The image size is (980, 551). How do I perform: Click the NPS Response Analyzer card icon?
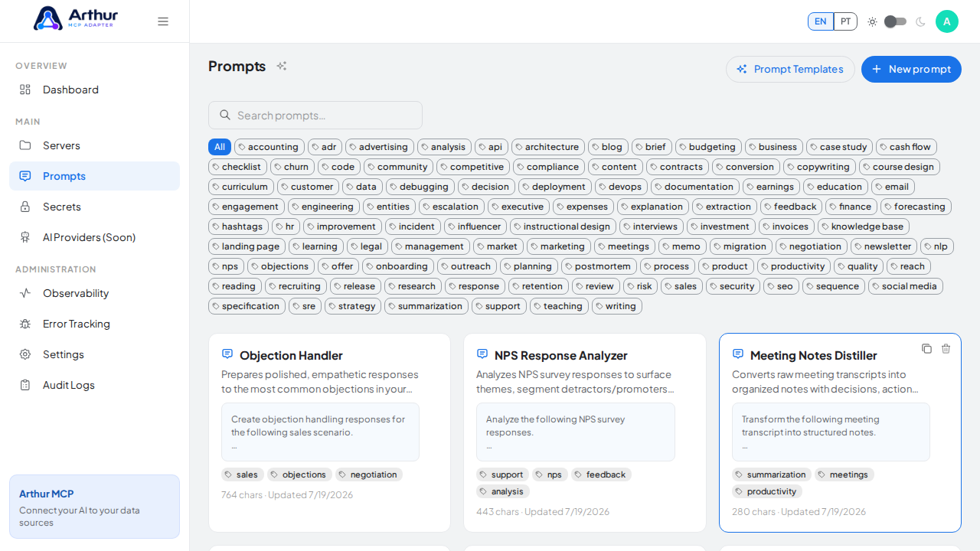pyautogui.click(x=482, y=354)
